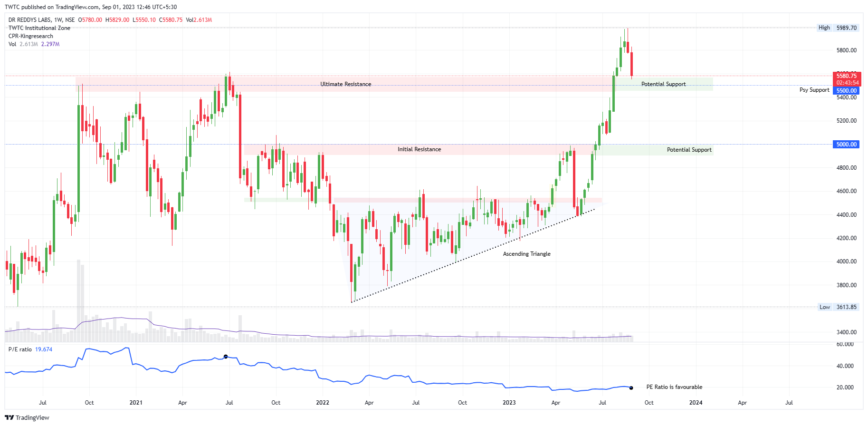This screenshot has height=426, width=868.
Task: Click the O5780.00 open value in header
Action: pyautogui.click(x=90, y=20)
